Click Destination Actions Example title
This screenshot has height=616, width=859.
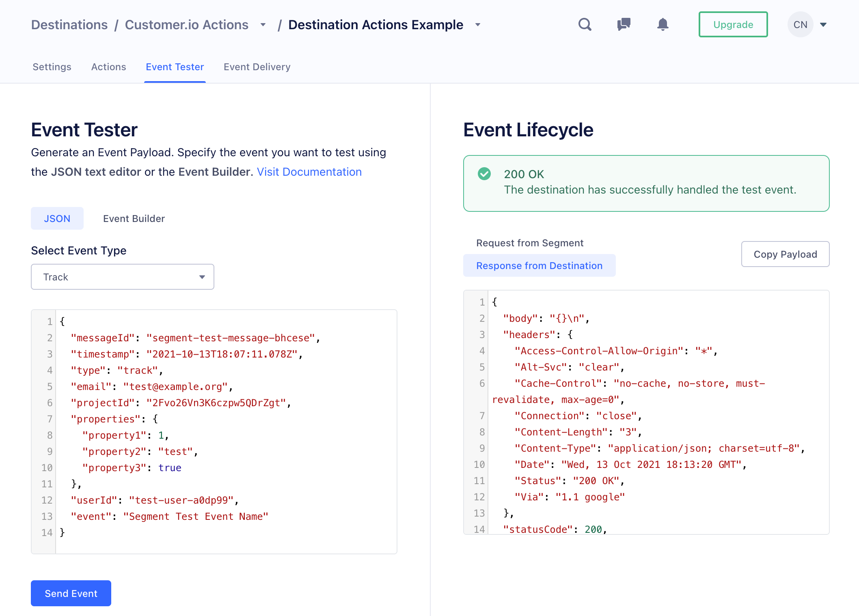376,25
